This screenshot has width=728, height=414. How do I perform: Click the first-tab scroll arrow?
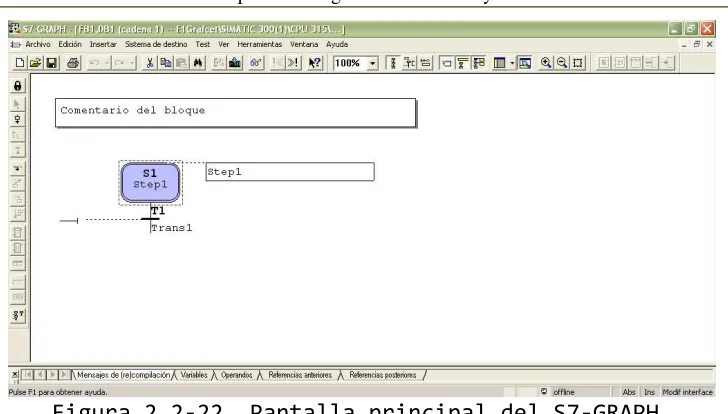click(x=28, y=375)
